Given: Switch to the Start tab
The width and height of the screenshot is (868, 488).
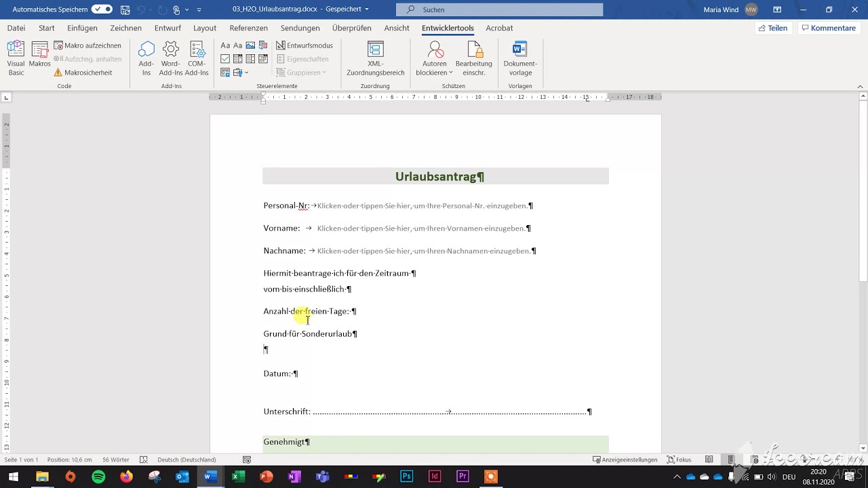Looking at the screenshot, I should click(47, 28).
